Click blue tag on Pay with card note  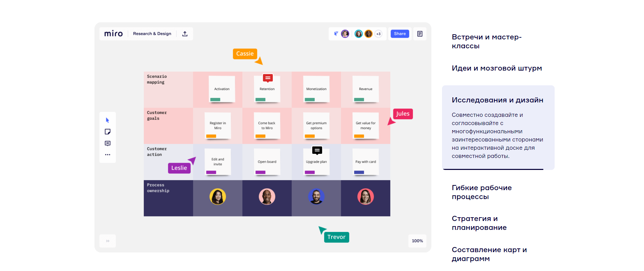pyautogui.click(x=359, y=172)
